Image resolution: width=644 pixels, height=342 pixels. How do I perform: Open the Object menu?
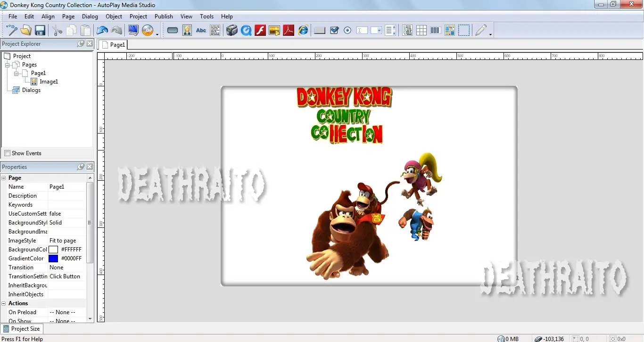pyautogui.click(x=114, y=16)
